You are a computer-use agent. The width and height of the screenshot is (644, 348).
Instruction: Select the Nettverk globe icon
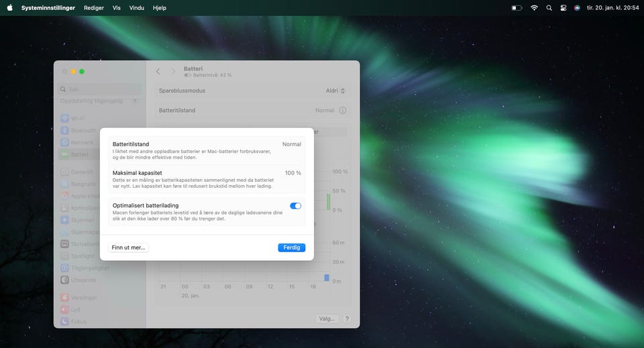(64, 142)
